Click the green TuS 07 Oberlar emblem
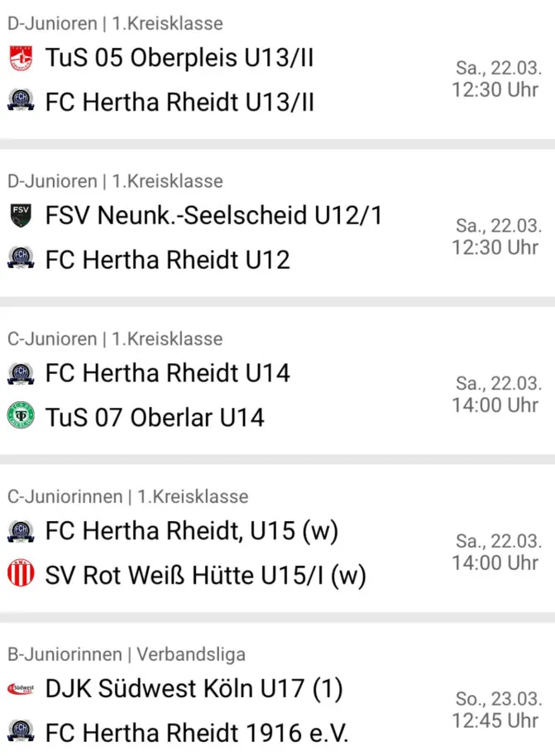This screenshot has height=756, width=555. click(x=21, y=415)
